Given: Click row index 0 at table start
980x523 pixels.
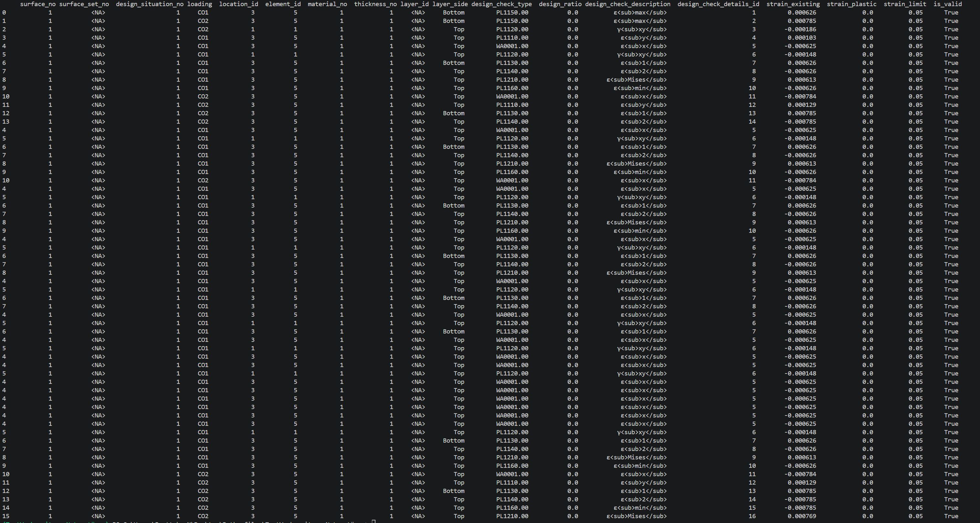Looking at the screenshot, I should coord(4,13).
